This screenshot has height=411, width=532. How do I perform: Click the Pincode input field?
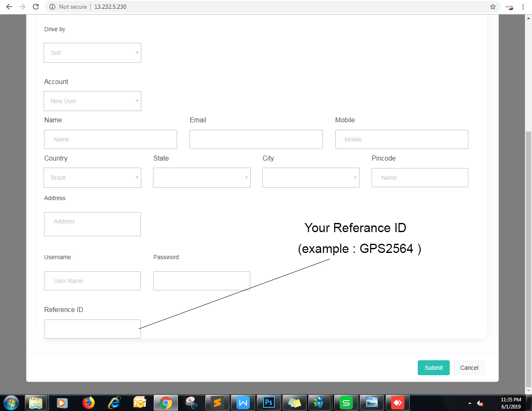pos(420,178)
